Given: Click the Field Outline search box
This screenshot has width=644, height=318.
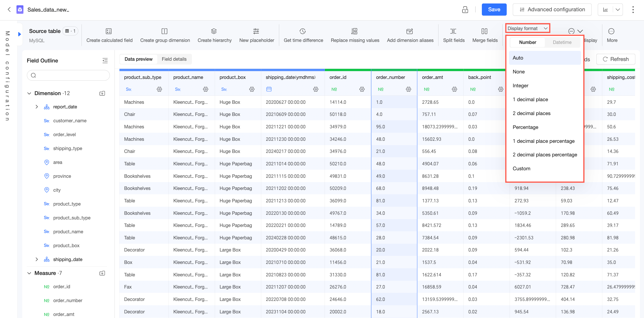Looking at the screenshot, I should [x=68, y=75].
